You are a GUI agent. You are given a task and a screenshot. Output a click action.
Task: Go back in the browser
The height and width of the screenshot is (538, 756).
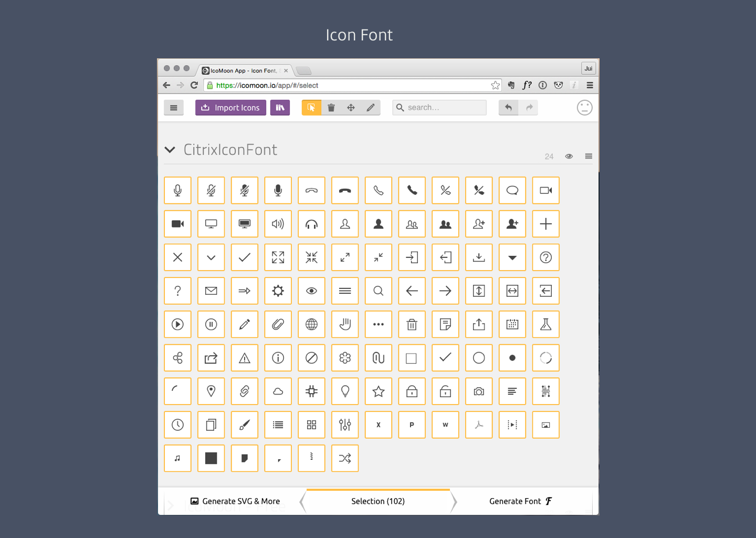point(166,85)
